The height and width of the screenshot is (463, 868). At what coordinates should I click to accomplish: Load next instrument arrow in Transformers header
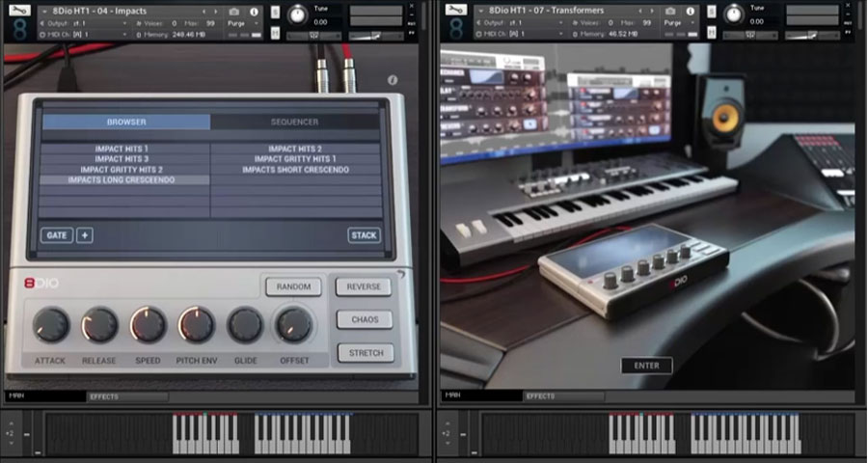652,12
